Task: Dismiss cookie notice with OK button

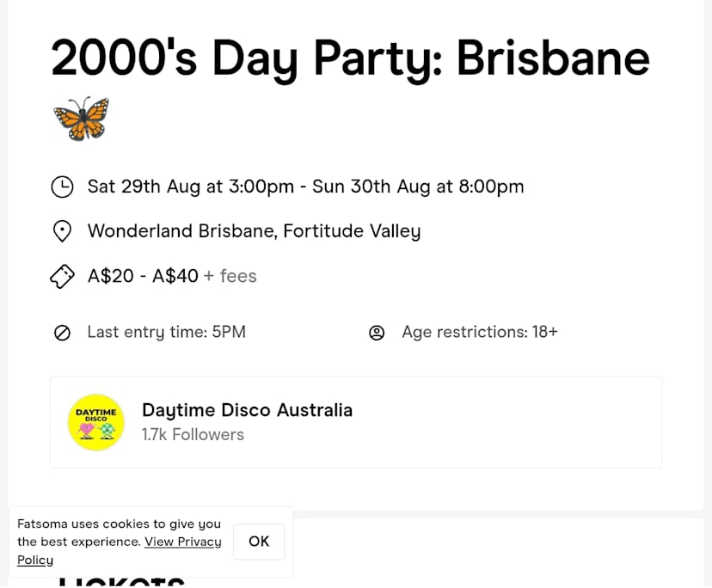Action: tap(259, 542)
